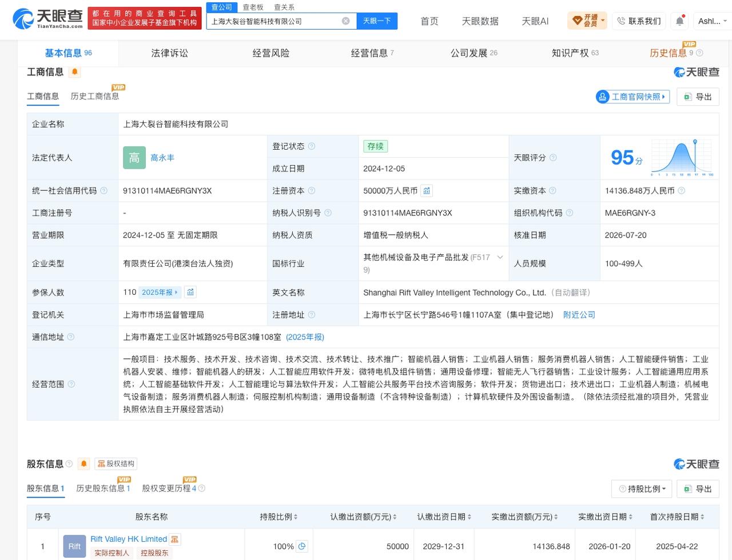Screen dimensions: 732x560
Task: Open the chart icon next to 注册资本
Action: 427,191
